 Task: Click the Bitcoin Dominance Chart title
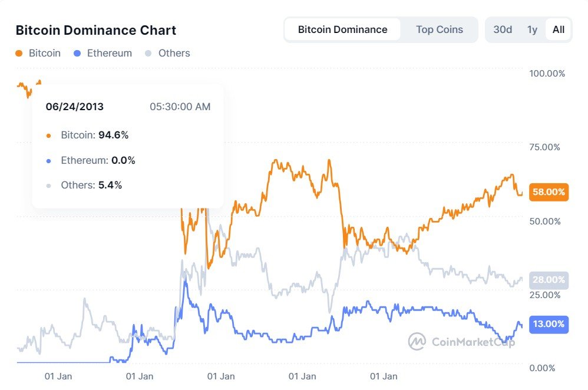[x=95, y=30]
